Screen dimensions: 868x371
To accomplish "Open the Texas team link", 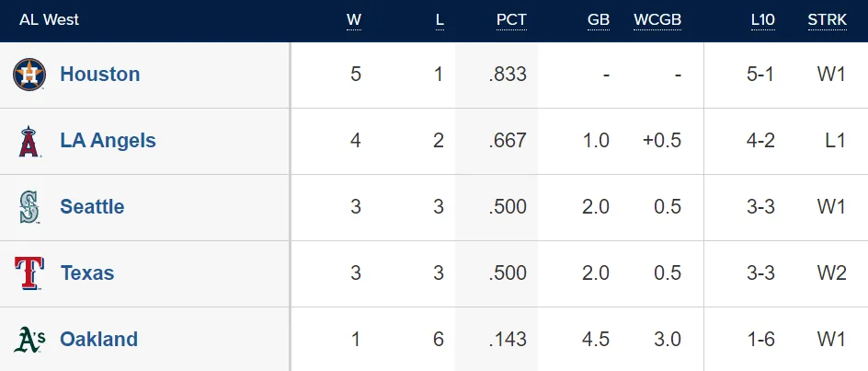I will (87, 273).
